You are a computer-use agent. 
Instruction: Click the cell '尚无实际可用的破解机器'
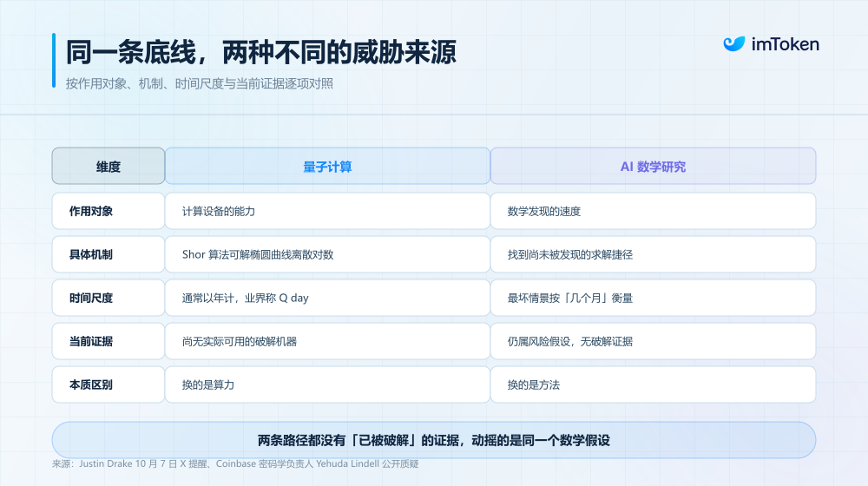point(327,341)
